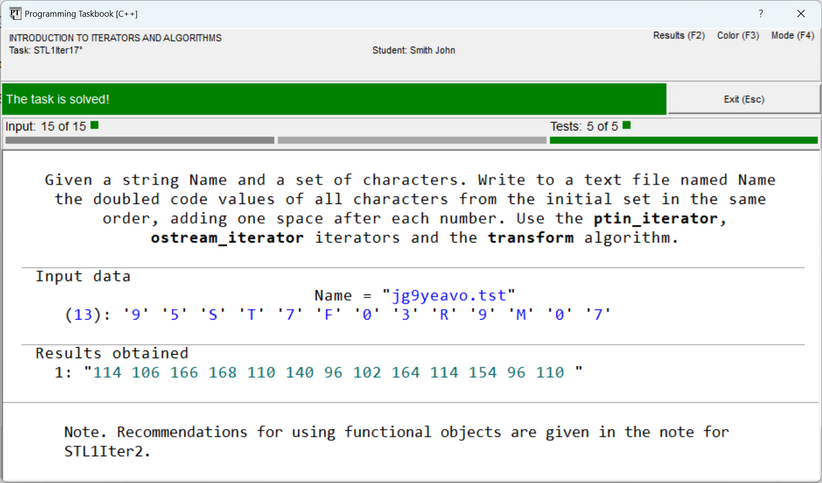Click the Programming Taskbook app icon in title bar
This screenshot has height=483, width=822.
tap(15, 14)
